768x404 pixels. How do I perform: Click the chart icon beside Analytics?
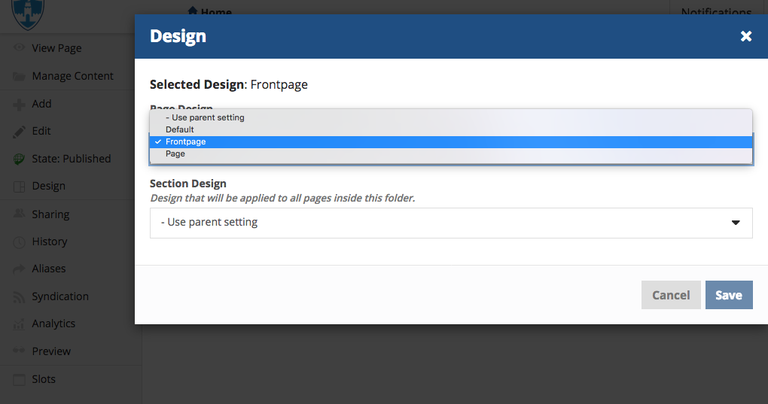click(19, 324)
